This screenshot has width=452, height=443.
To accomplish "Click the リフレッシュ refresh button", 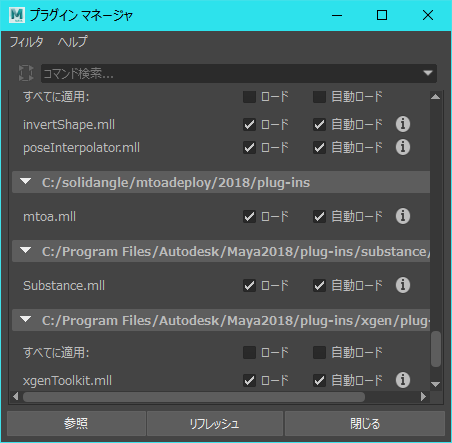I will tap(215, 424).
